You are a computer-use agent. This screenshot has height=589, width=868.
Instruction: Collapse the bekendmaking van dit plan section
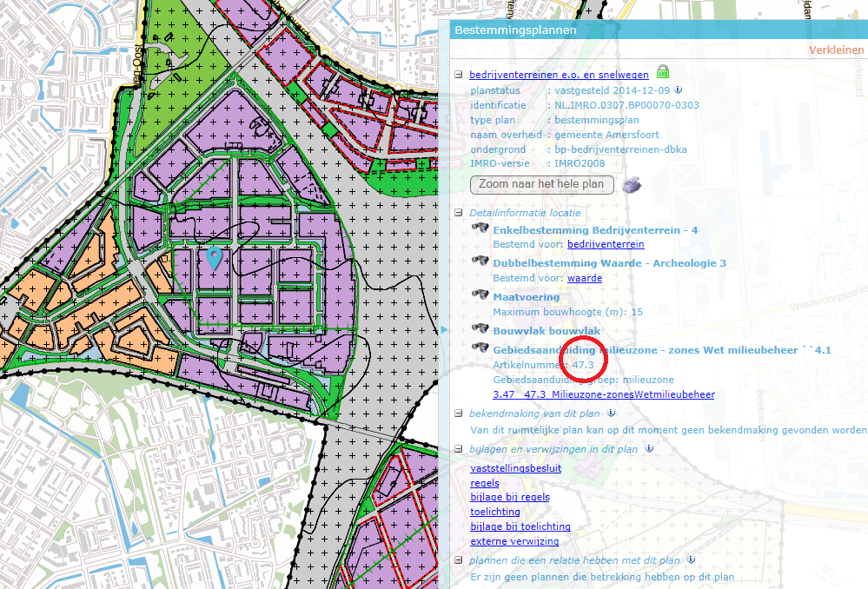click(457, 414)
